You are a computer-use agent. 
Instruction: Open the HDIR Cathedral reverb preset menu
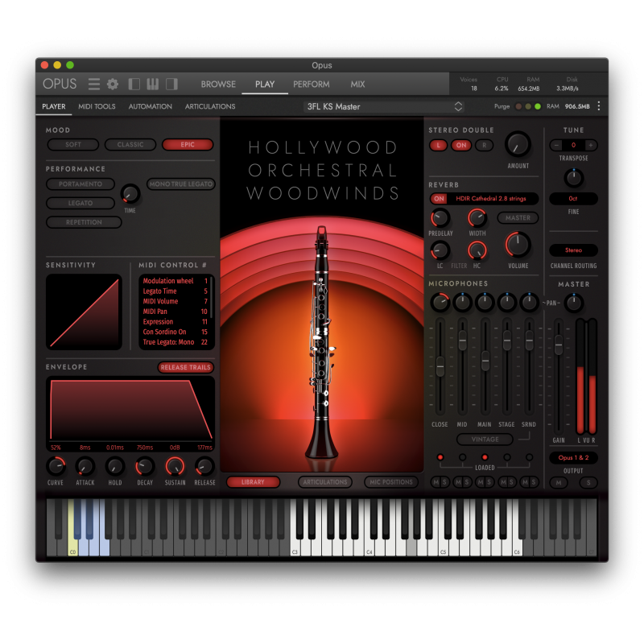pyautogui.click(x=491, y=199)
